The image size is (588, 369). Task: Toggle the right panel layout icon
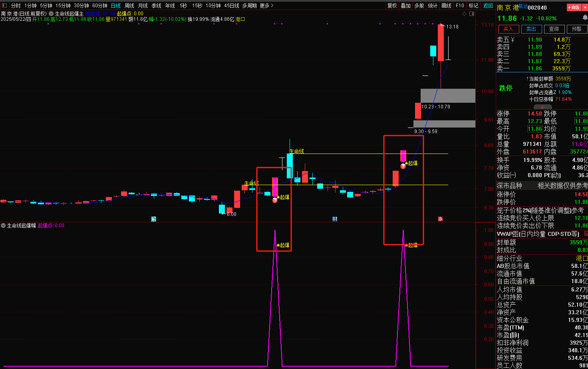coord(472,14)
